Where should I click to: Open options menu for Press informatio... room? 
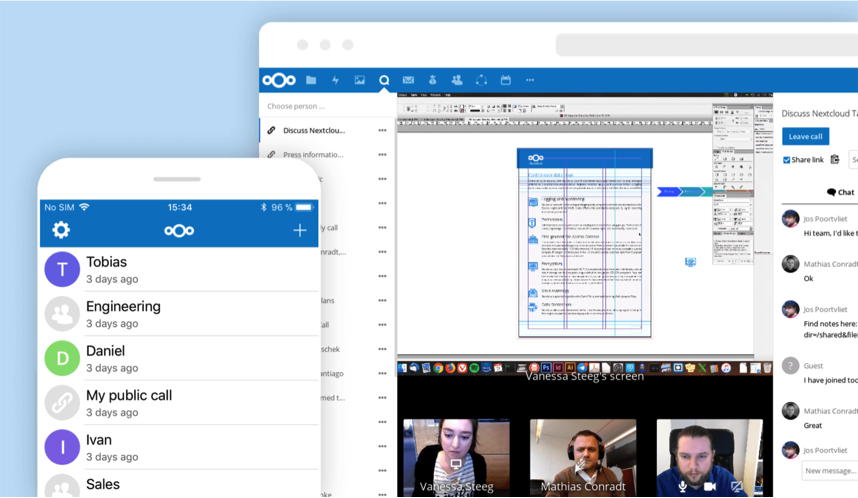(x=382, y=155)
